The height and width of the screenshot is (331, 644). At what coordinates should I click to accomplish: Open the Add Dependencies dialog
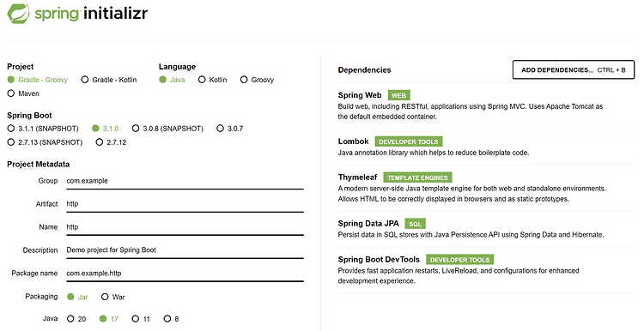coord(574,69)
